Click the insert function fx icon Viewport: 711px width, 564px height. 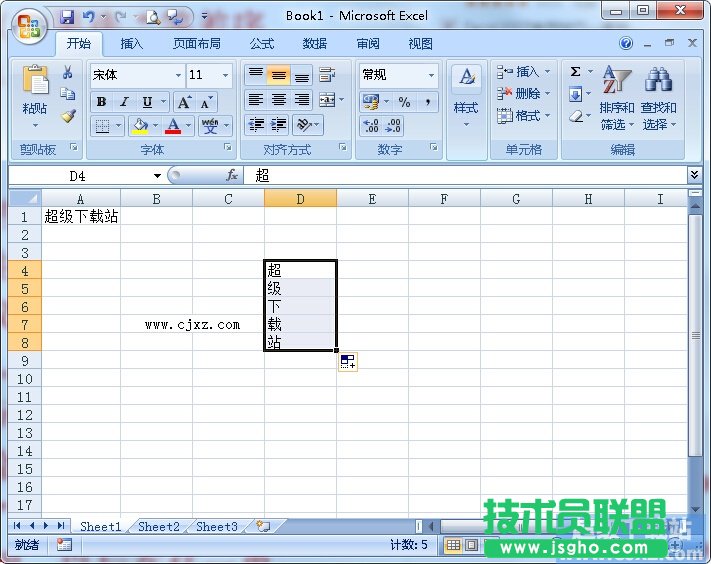pos(232,175)
